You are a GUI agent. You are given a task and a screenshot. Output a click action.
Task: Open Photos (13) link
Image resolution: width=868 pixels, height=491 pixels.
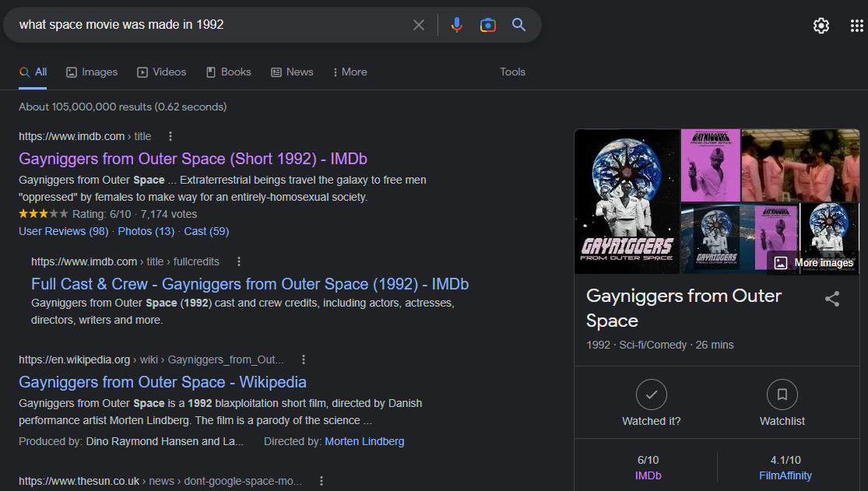146,231
